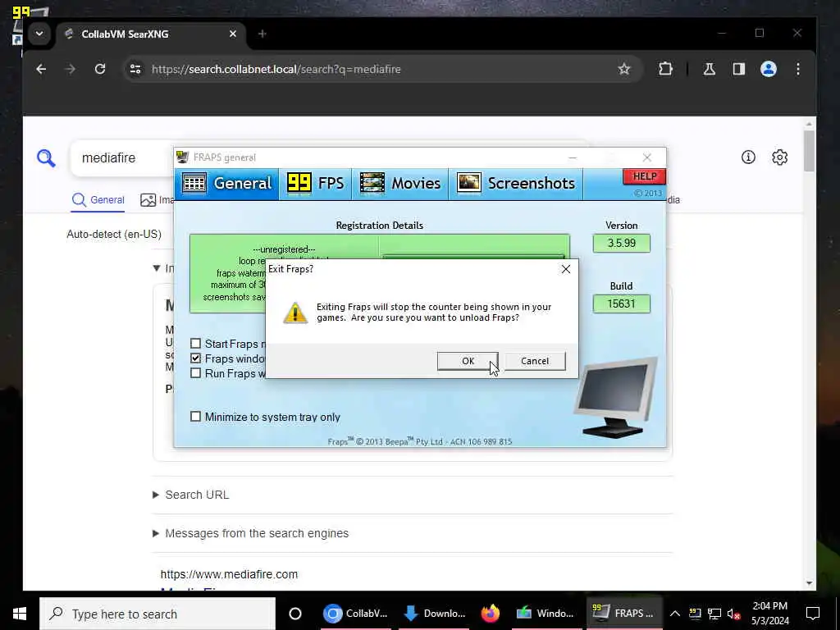Select the General tab in Fraps
Image resolution: width=840 pixels, height=630 pixels.
coord(226,183)
